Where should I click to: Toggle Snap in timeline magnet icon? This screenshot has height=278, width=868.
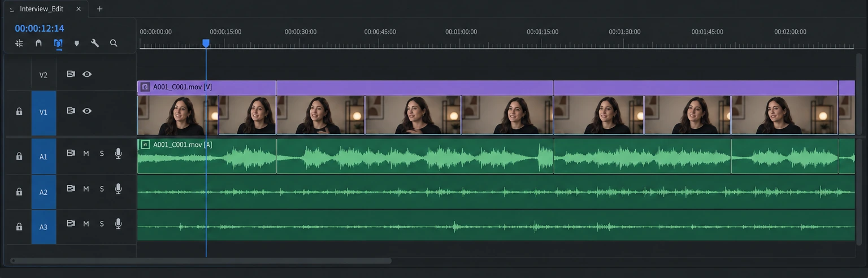point(38,43)
